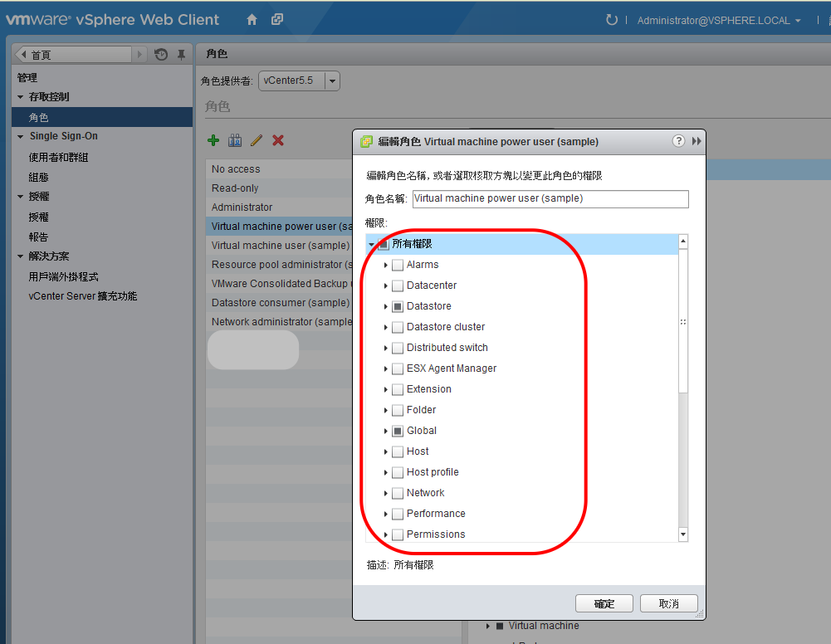Expand the Host privilege node
831x644 pixels.
tap(386, 451)
